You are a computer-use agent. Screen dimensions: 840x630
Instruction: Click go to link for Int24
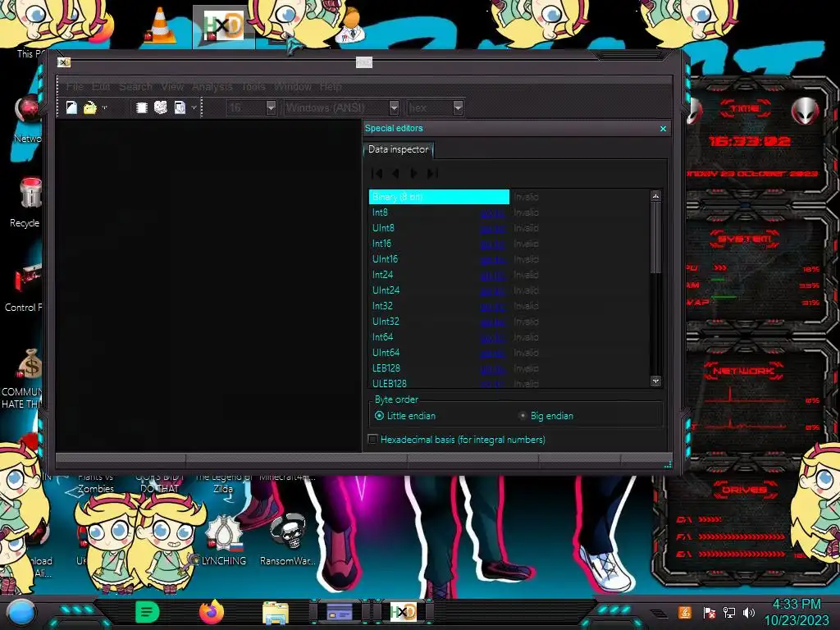(x=492, y=276)
